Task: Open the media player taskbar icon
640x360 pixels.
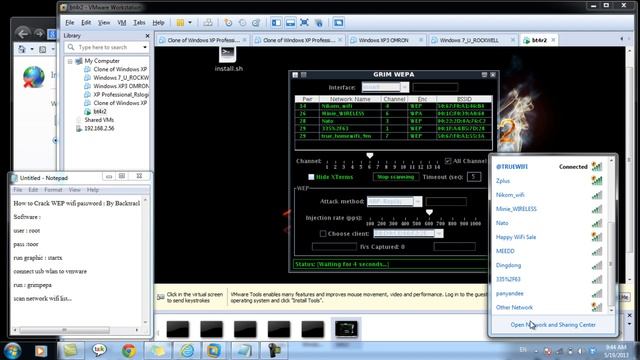Action: tap(41, 351)
